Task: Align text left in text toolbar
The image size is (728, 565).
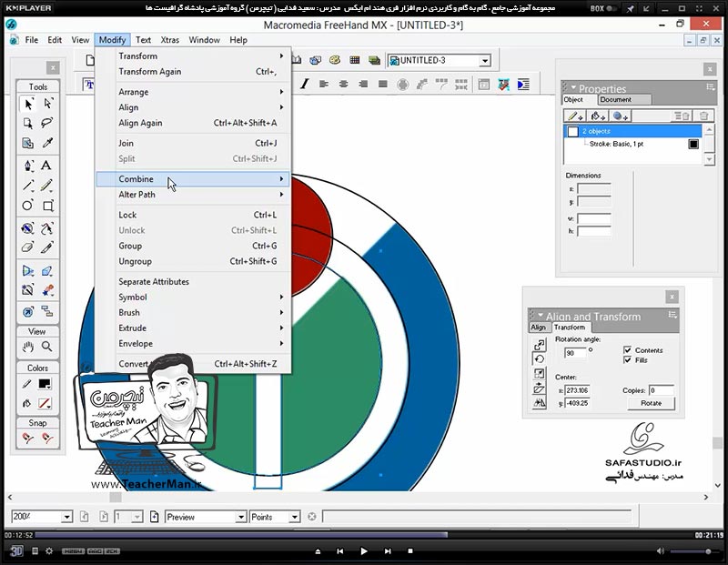Action: click(324, 84)
